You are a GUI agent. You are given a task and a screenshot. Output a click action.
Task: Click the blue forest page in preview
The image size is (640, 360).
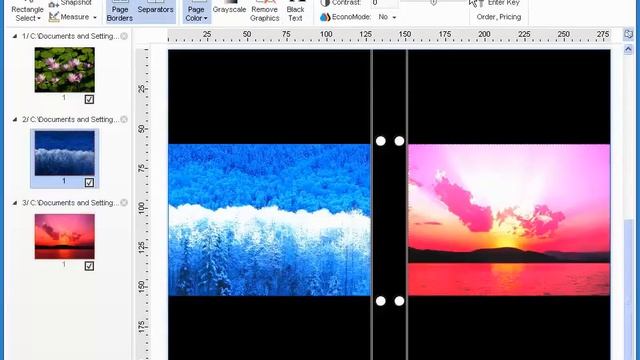pyautogui.click(x=269, y=220)
